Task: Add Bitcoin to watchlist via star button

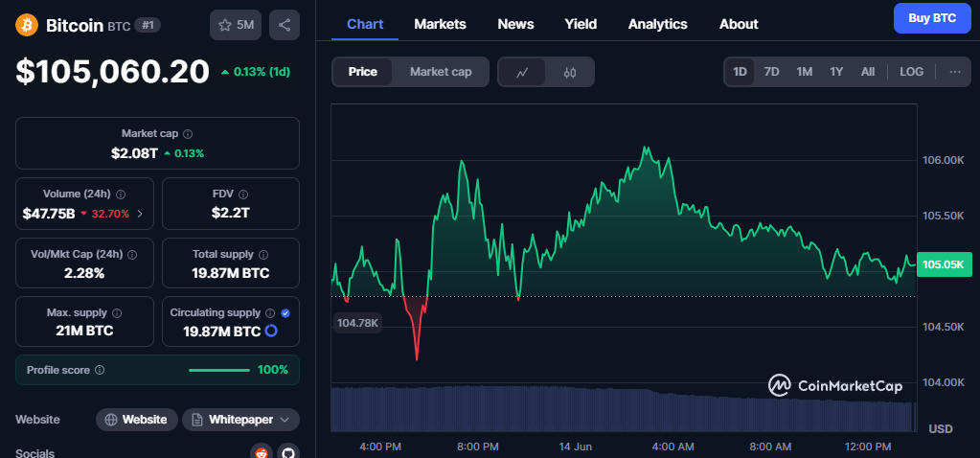Action: click(x=236, y=25)
